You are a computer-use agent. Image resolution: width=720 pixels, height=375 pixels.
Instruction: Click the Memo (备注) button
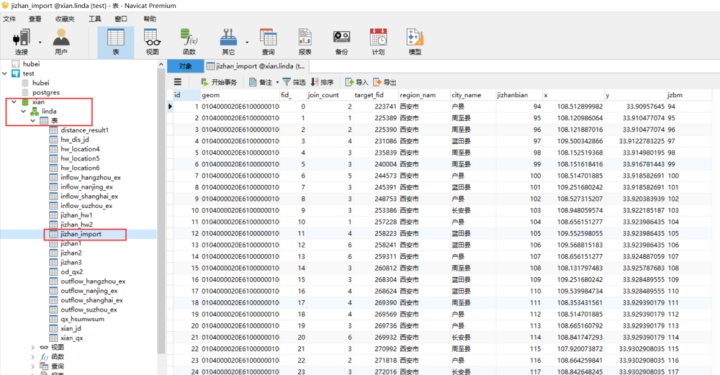(260, 82)
